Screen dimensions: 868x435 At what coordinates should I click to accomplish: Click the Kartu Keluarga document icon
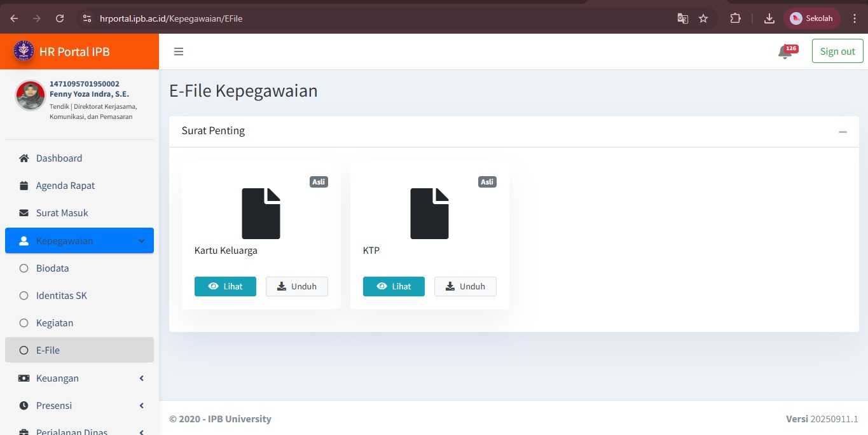(261, 214)
